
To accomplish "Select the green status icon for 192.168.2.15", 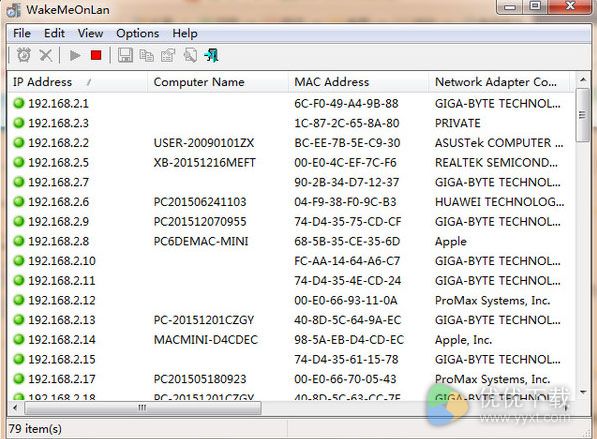I will (19, 359).
